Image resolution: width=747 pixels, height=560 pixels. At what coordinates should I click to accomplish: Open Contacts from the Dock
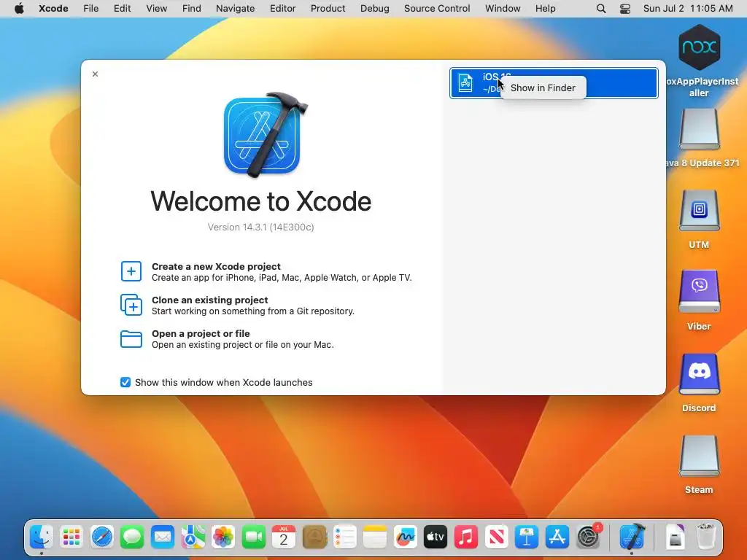pyautogui.click(x=314, y=537)
